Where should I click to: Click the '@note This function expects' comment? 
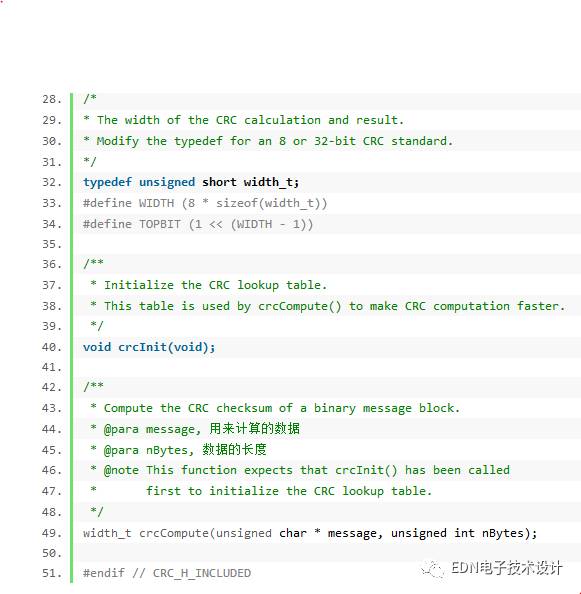coord(300,470)
